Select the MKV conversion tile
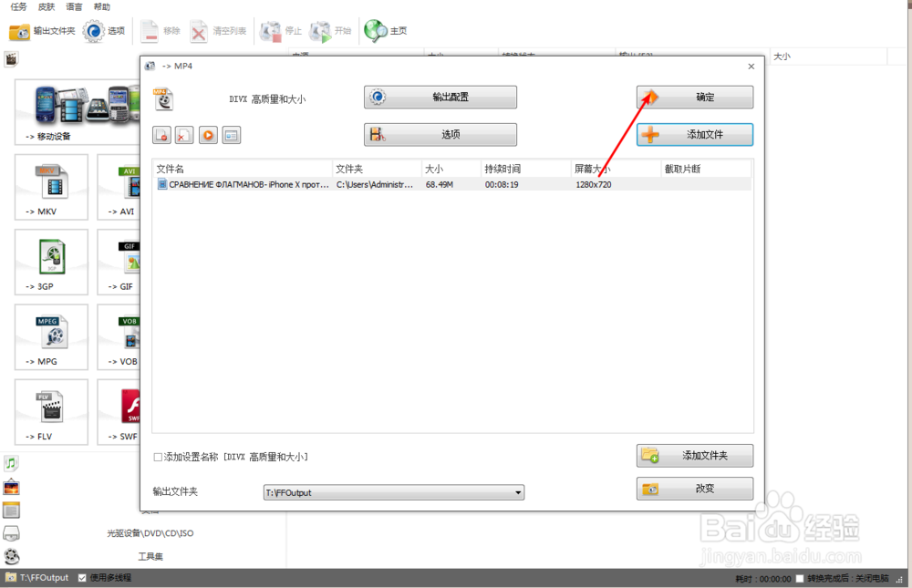 (x=51, y=187)
